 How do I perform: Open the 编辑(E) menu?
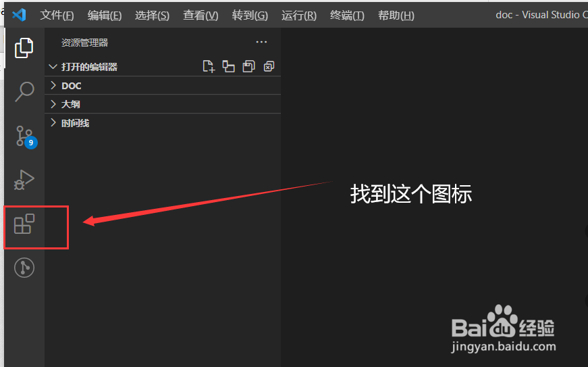point(104,16)
